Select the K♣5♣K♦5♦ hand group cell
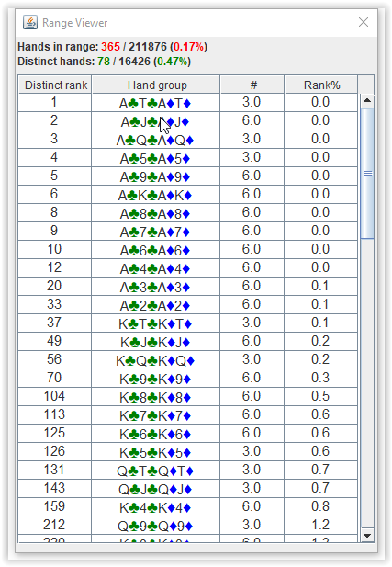The height and width of the screenshot is (567, 392). pos(156,452)
